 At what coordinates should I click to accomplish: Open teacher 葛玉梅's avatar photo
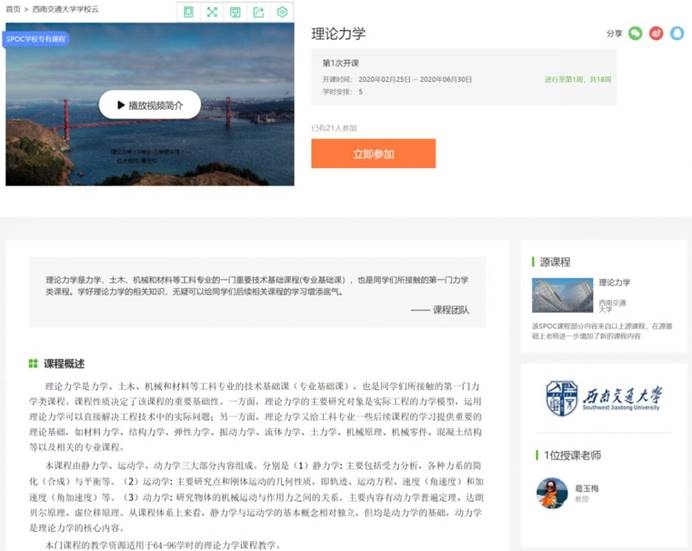point(552,491)
